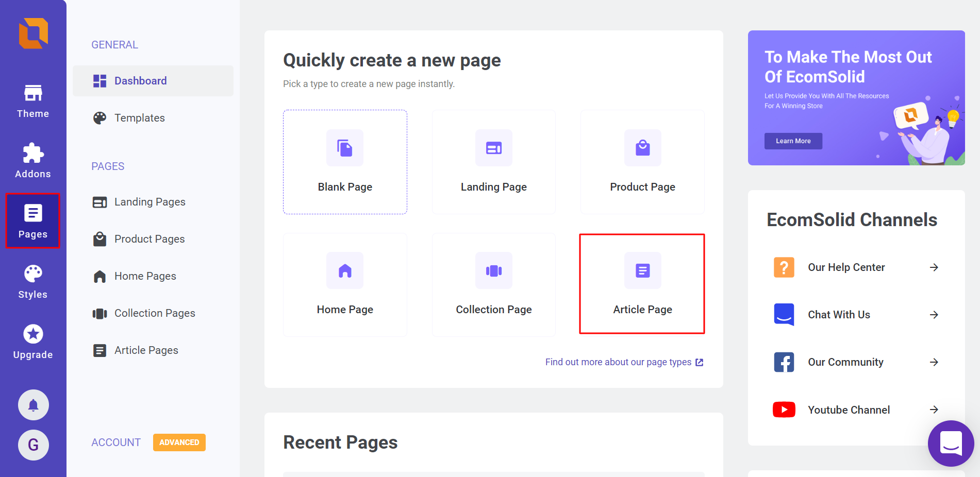Open notifications bell icon
Screen dimensions: 980x477
34,405
